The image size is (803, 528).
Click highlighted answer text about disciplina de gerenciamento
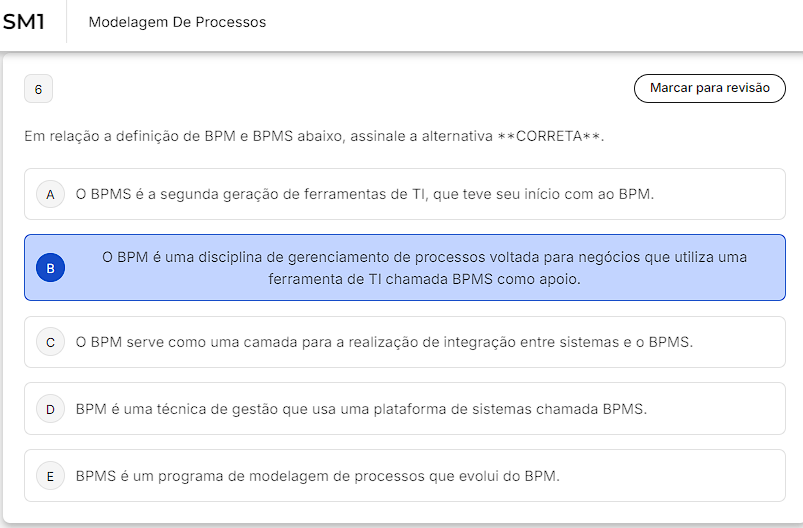(x=425, y=268)
